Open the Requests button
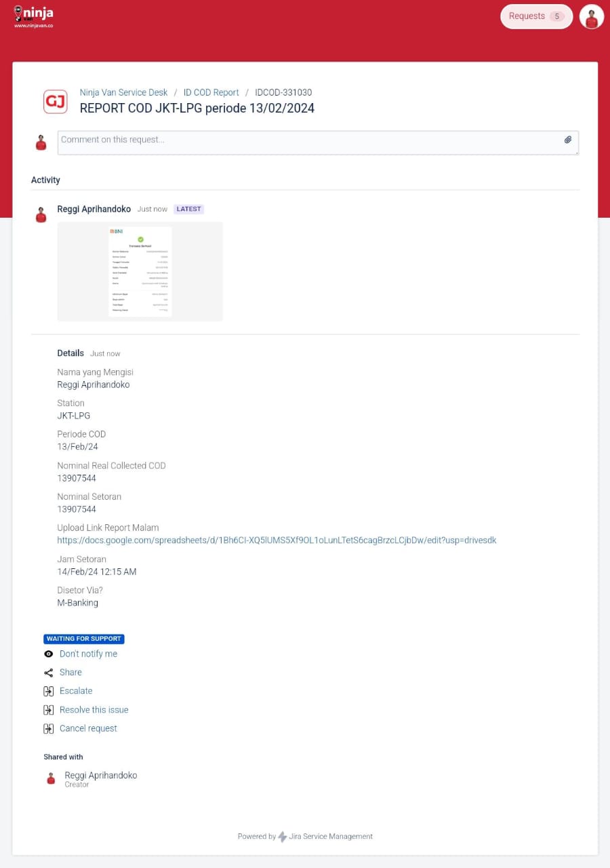Image resolution: width=610 pixels, height=868 pixels. coord(536,16)
